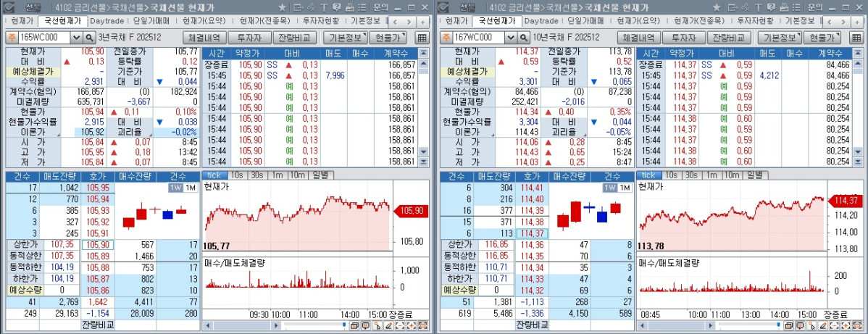Click 잔량비교 button in right window toolbar
This screenshot has height=334, width=868.
(728, 38)
